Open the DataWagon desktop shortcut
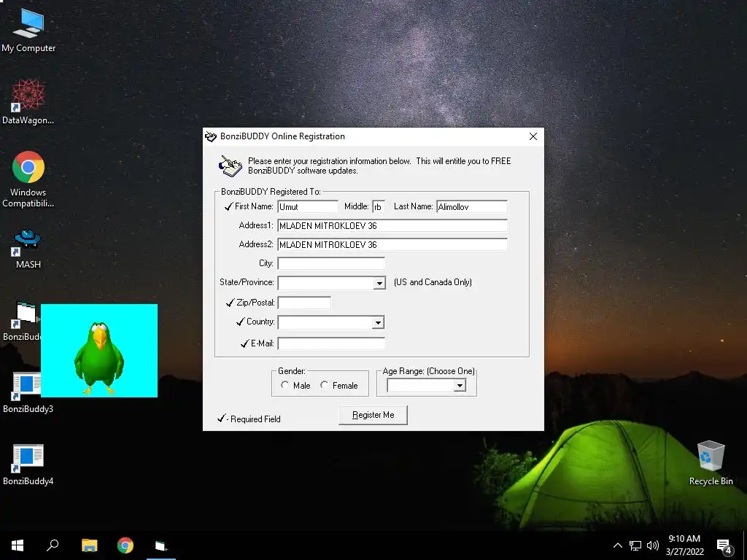 point(28,102)
